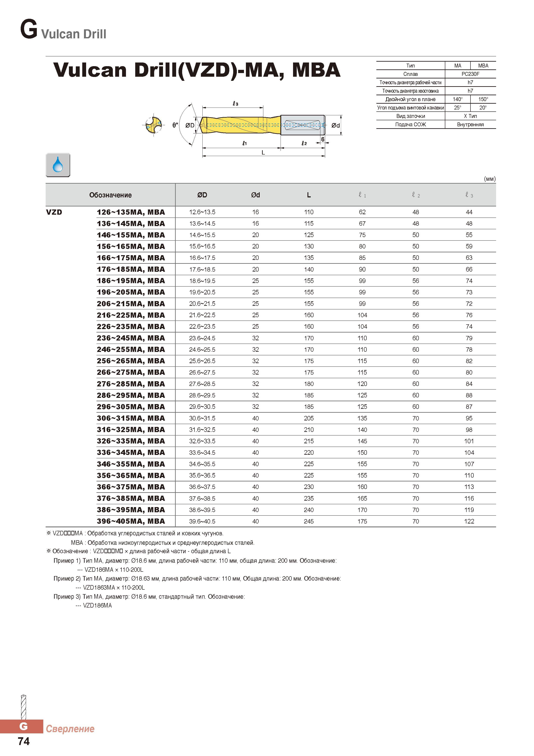The width and height of the screenshot is (534, 756).
Task: Click example code 'VZD1863MA × 110-200L'
Action: pyautogui.click(x=114, y=587)
